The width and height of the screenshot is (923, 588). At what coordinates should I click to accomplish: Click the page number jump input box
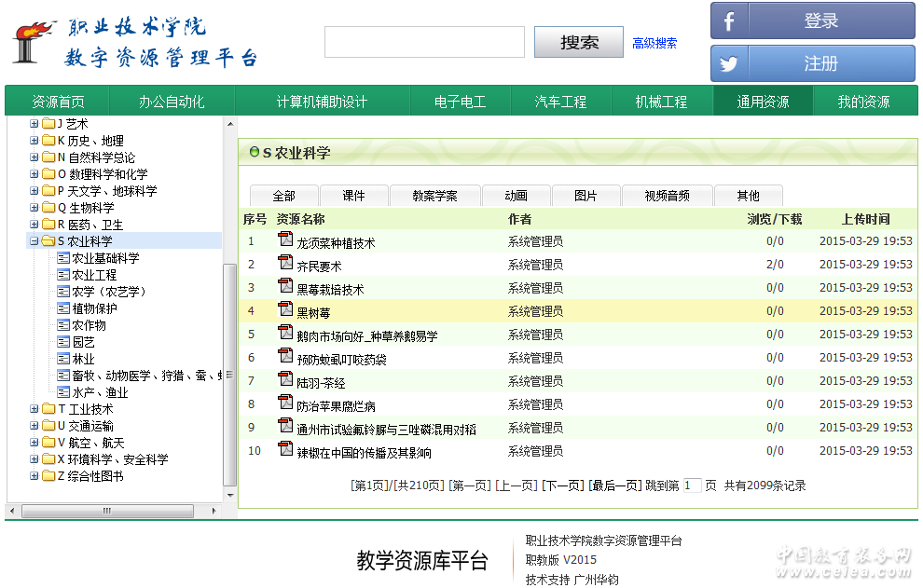tap(692, 485)
